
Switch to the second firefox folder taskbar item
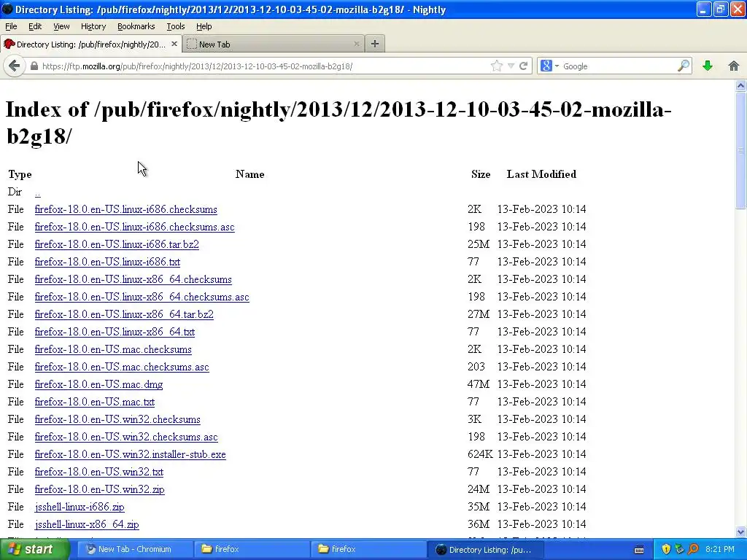(368, 550)
